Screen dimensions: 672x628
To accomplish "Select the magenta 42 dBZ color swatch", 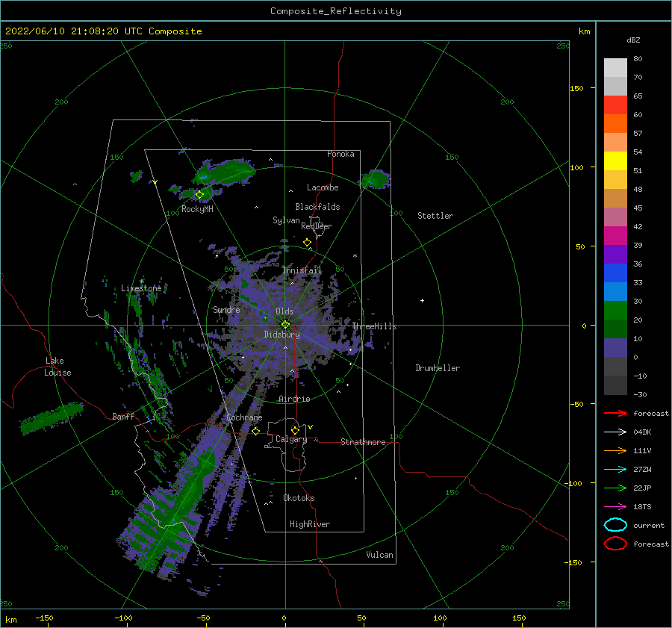I will (615, 235).
